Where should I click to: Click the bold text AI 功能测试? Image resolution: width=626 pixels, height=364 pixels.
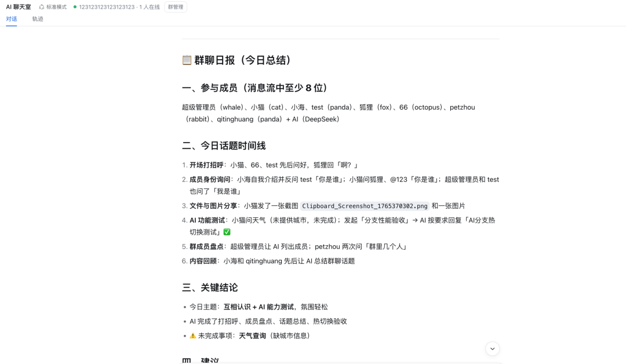pyautogui.click(x=207, y=220)
